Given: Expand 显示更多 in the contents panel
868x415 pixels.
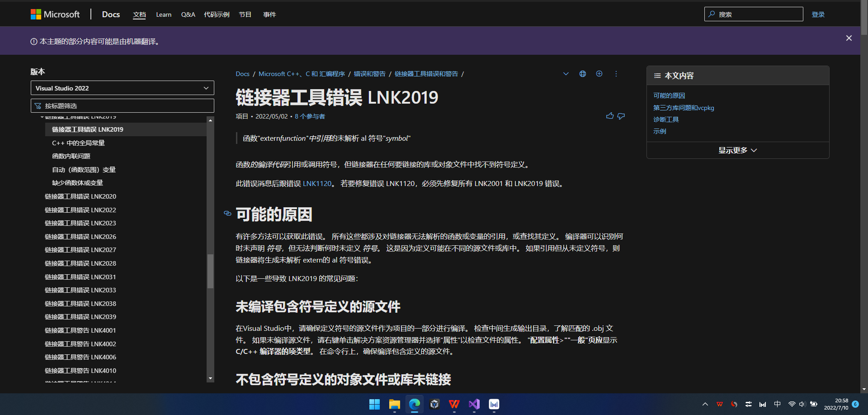Looking at the screenshot, I should click(x=738, y=150).
